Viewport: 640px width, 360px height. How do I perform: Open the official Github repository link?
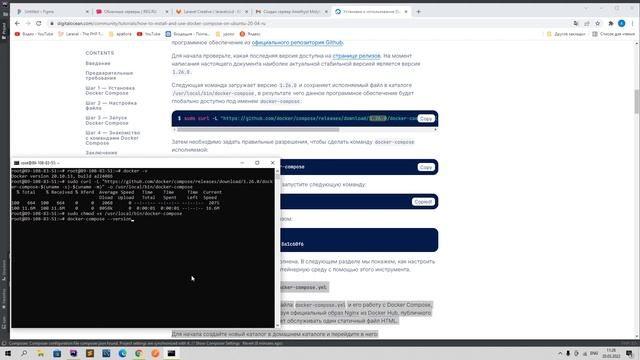[x=298, y=42]
